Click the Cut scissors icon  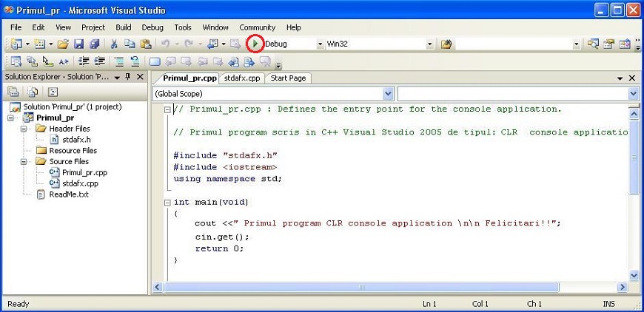click(x=115, y=44)
